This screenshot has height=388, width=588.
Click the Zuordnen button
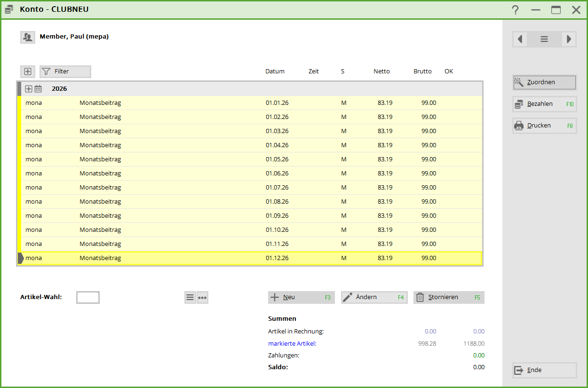click(544, 82)
